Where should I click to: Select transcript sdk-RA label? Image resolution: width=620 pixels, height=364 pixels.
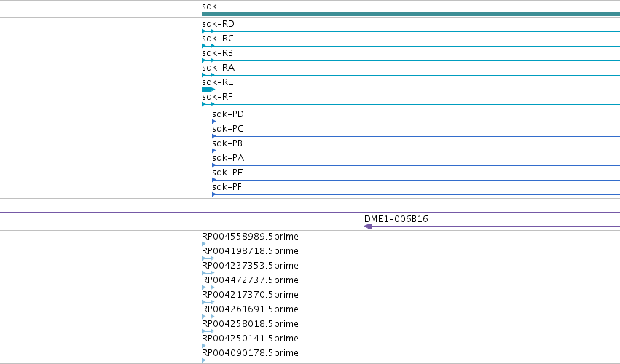coord(219,68)
